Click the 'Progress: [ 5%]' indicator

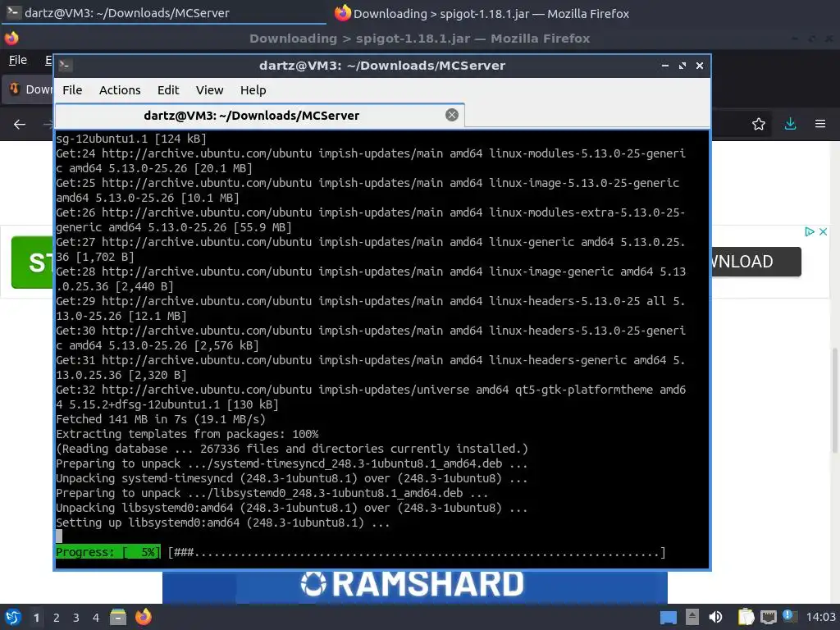pyautogui.click(x=107, y=552)
